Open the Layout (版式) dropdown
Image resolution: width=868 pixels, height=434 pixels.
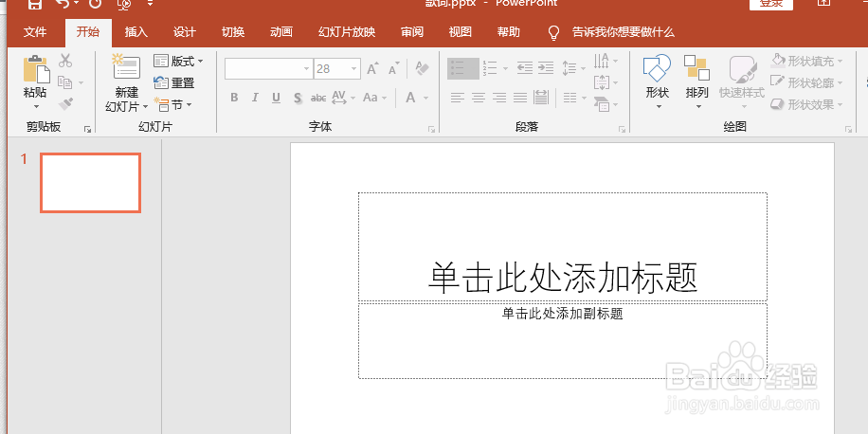(178, 61)
